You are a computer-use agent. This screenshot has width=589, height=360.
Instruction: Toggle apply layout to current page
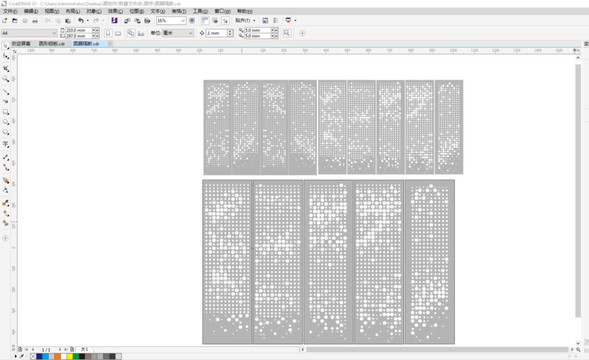click(x=141, y=33)
